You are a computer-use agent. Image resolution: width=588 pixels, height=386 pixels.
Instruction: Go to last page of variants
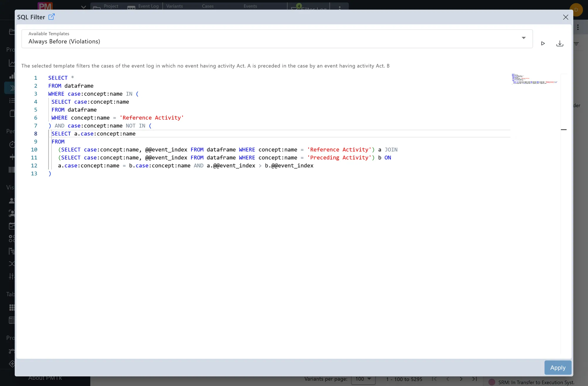click(474, 379)
